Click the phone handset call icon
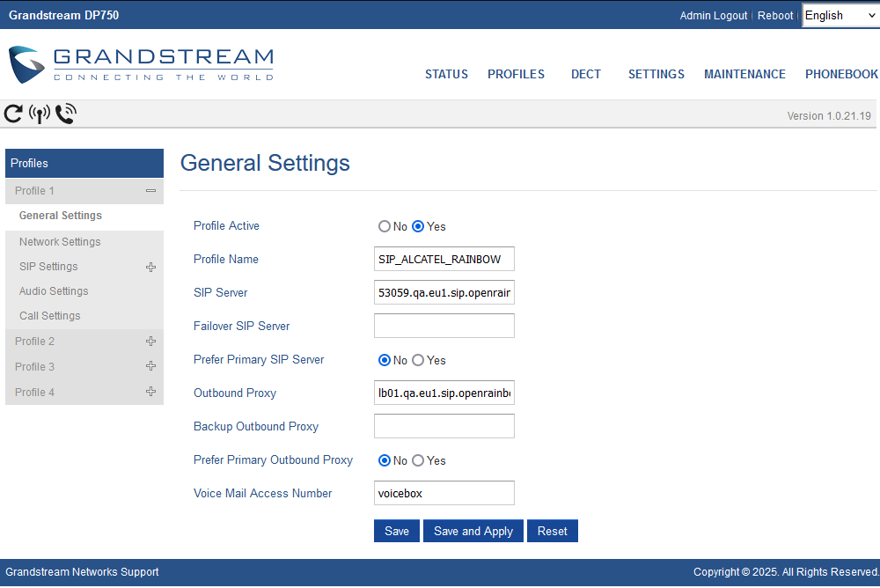Screen dimensions: 880x588 [x=66, y=114]
